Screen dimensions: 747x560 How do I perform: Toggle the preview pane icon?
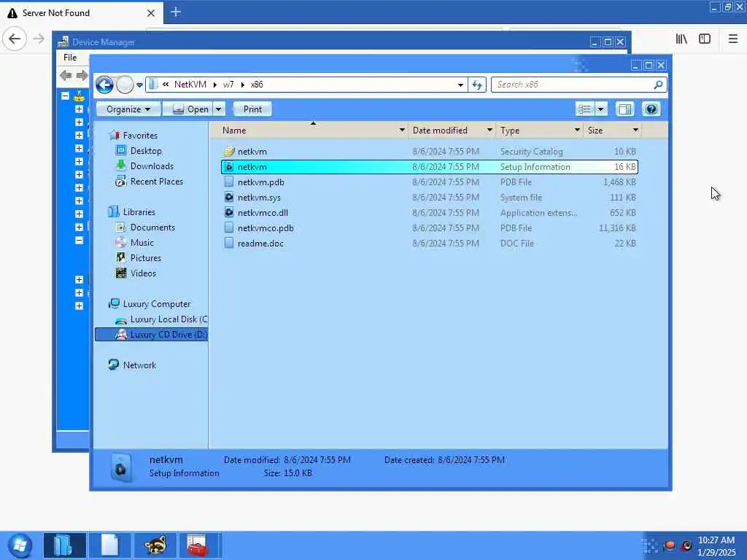624,109
